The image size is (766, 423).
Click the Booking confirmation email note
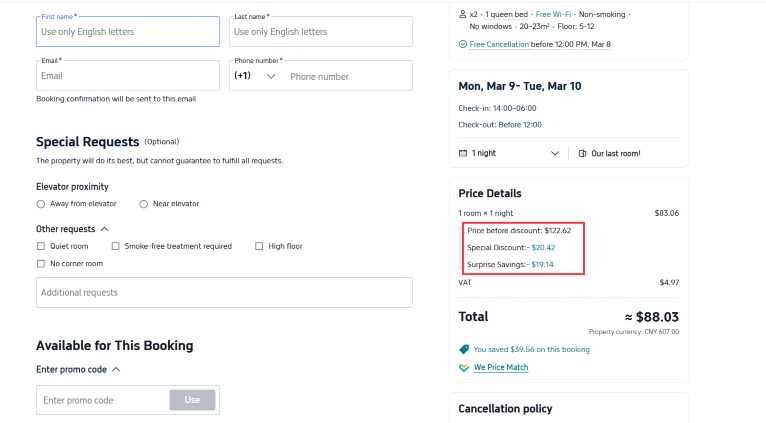coord(116,99)
